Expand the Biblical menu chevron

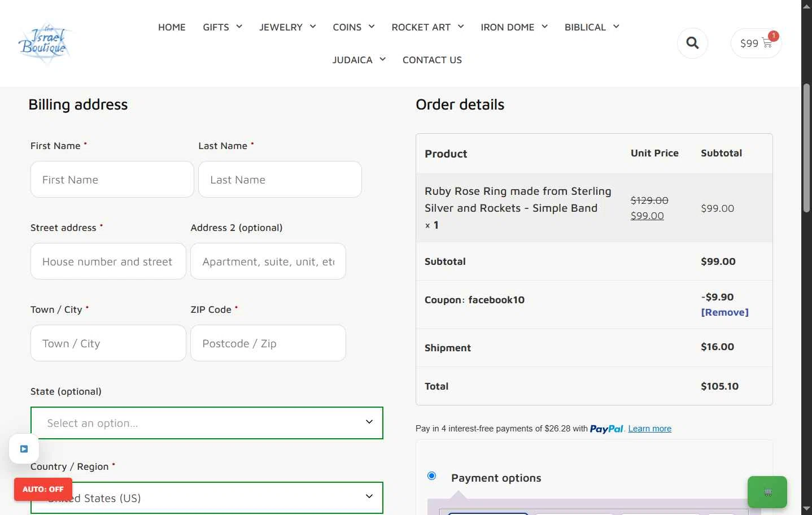coord(616,27)
